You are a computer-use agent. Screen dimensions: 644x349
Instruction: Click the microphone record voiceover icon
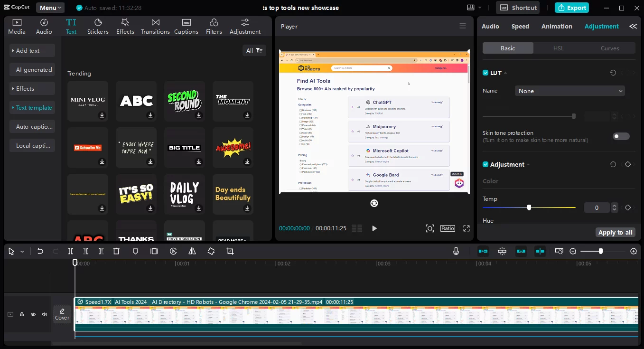click(456, 251)
